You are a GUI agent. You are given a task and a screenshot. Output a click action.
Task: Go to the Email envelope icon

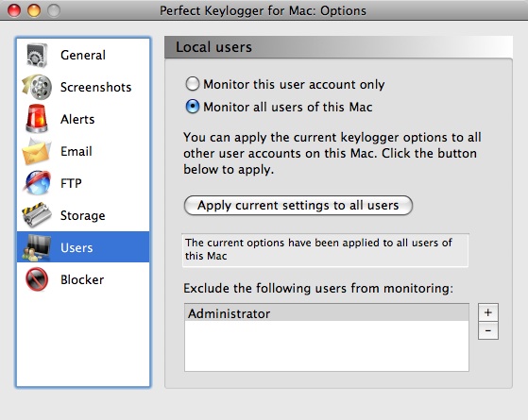[x=37, y=151]
